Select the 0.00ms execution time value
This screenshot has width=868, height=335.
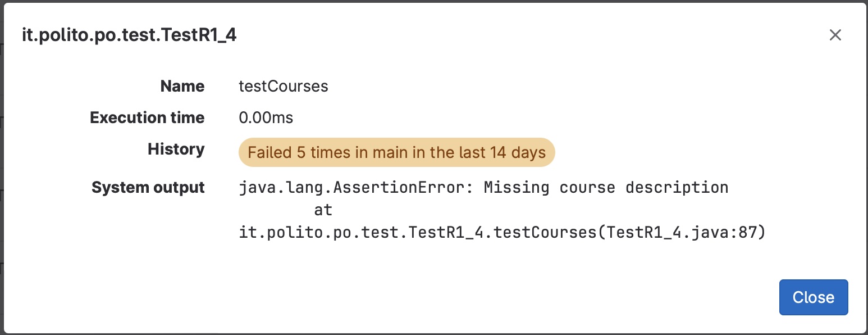(266, 117)
